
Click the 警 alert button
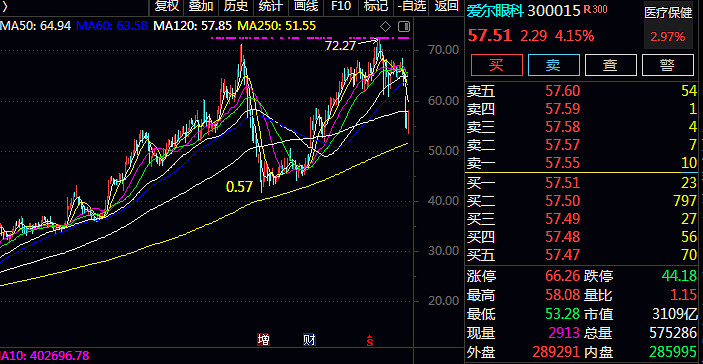(668, 65)
